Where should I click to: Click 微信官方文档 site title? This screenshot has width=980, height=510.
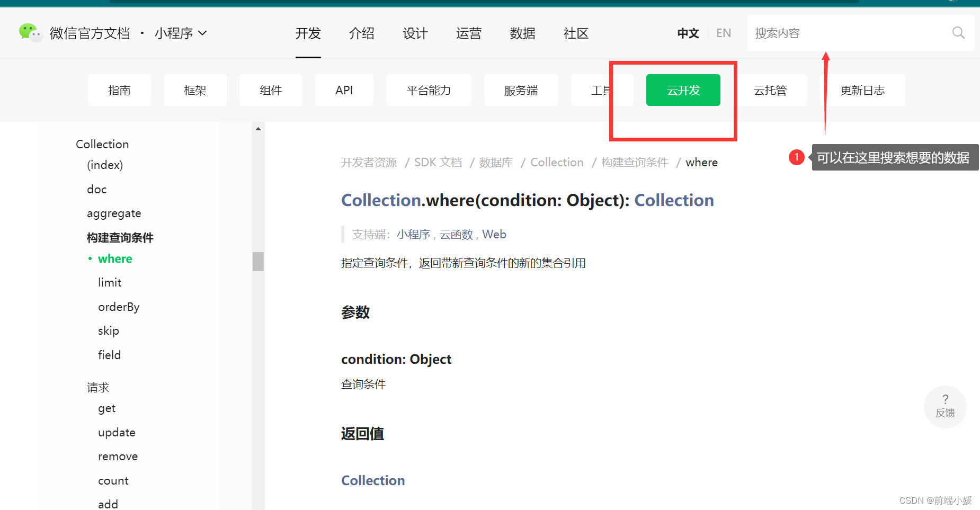(x=90, y=33)
